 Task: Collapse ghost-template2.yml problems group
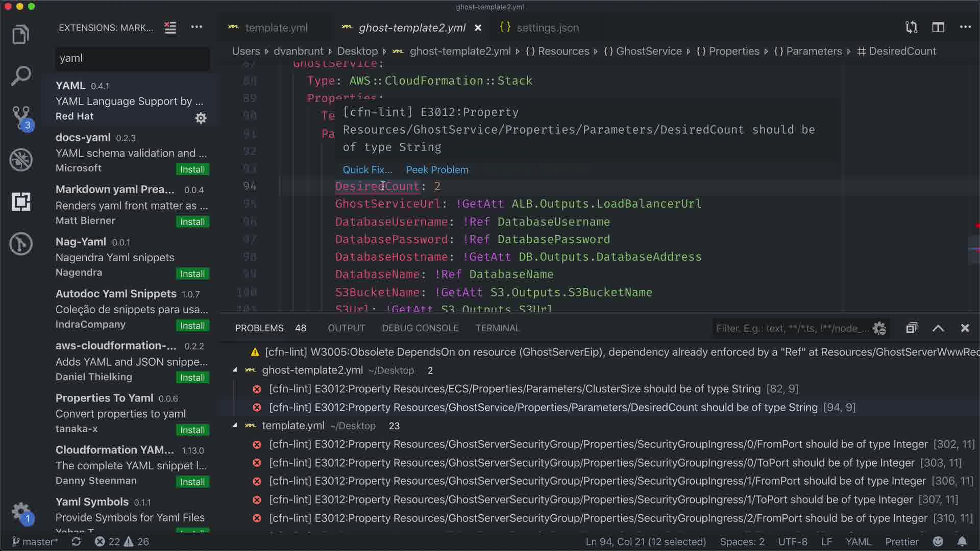point(235,370)
